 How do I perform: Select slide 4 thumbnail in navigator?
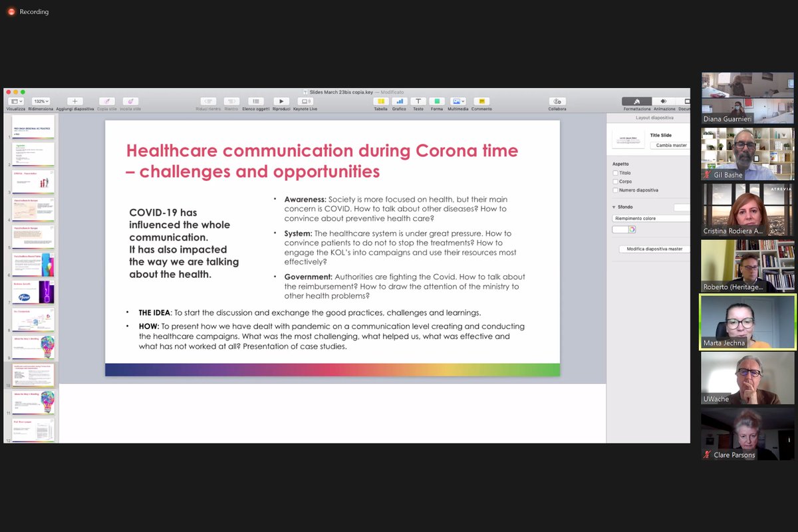33,209
